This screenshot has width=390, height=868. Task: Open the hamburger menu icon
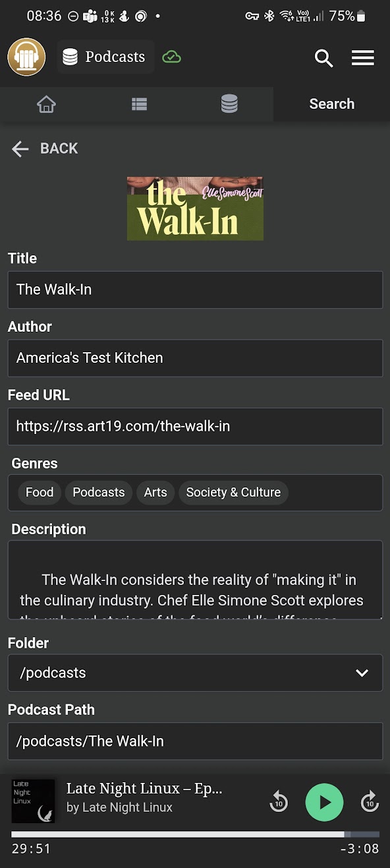click(363, 58)
